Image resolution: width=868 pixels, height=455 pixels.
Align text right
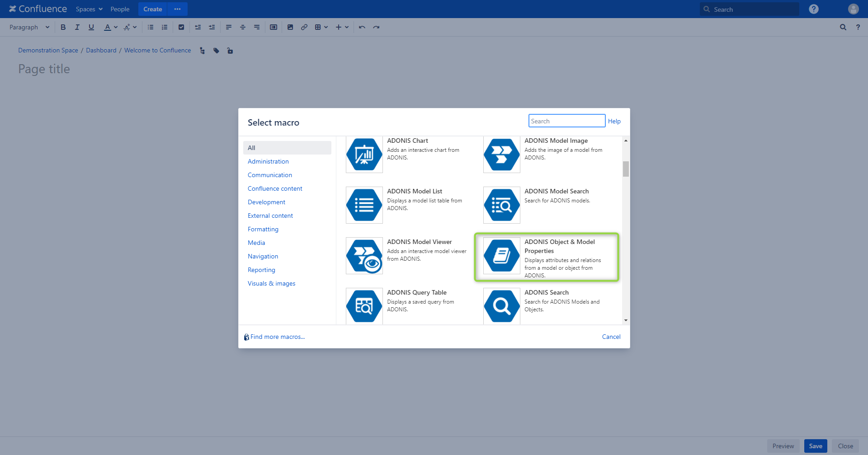point(257,27)
